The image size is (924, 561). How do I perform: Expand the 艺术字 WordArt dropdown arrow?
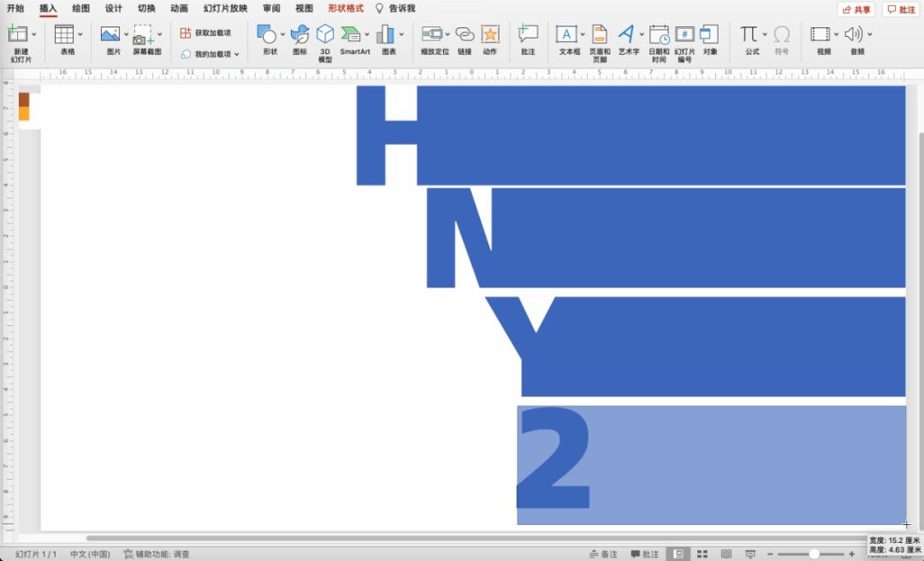click(642, 34)
